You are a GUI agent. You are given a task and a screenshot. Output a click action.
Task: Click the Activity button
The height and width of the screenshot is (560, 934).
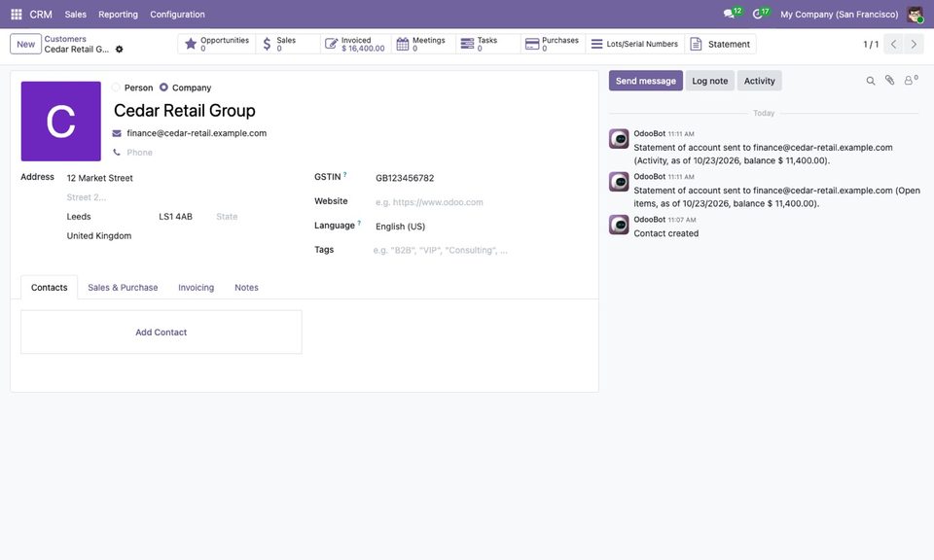760,81
